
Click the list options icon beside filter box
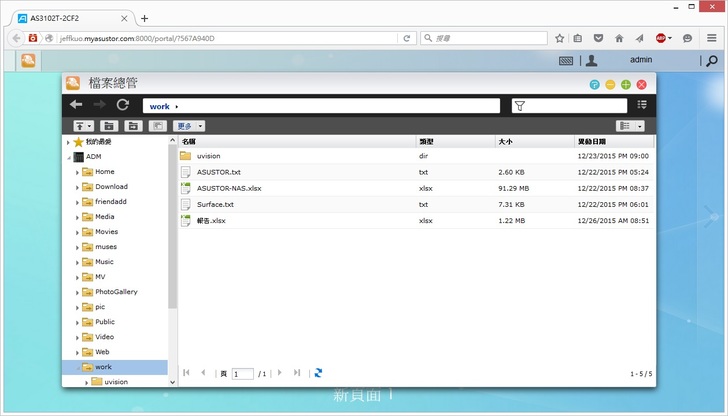click(642, 105)
